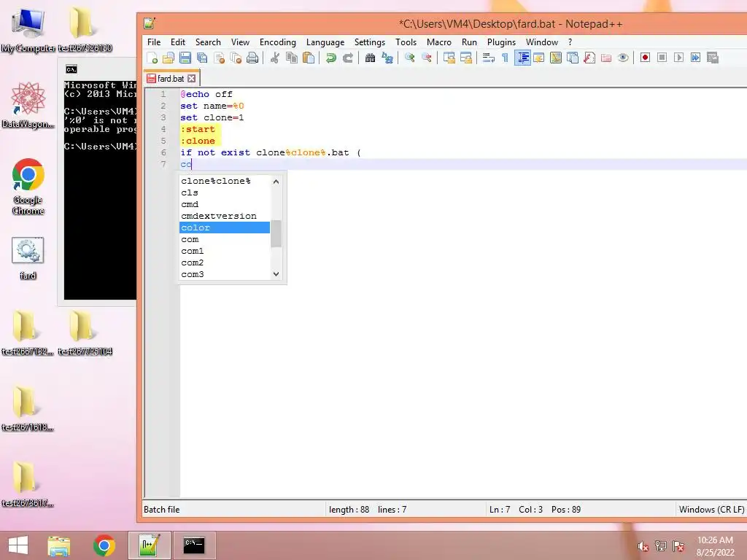Screen dimensions: 747x560
Task: Open the Edit menu
Action: pyautogui.click(x=178, y=42)
